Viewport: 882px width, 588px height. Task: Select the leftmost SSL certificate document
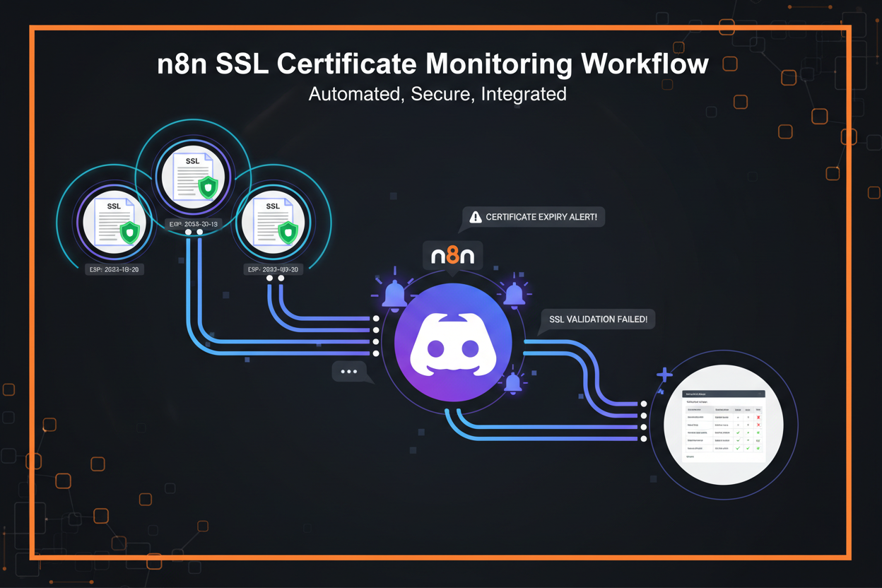tap(114, 223)
